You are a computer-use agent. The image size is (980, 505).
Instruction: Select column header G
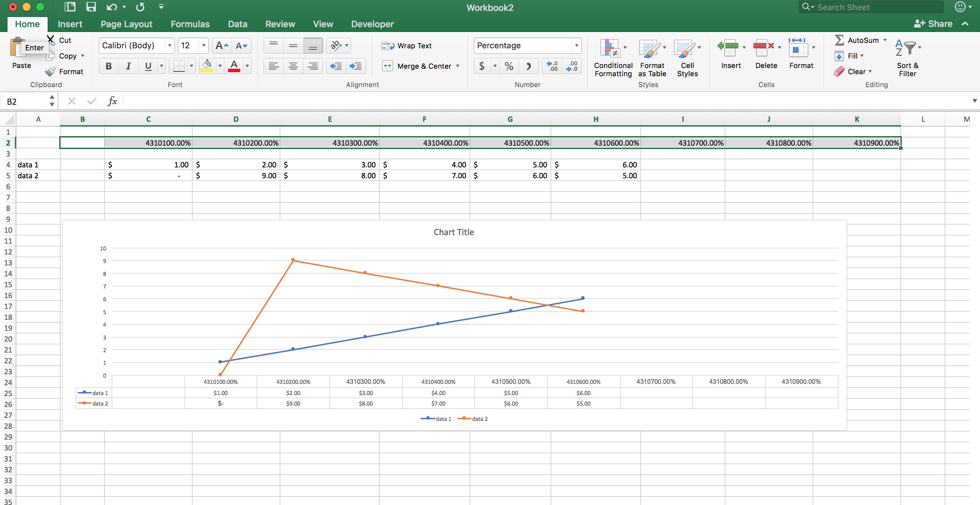510,119
